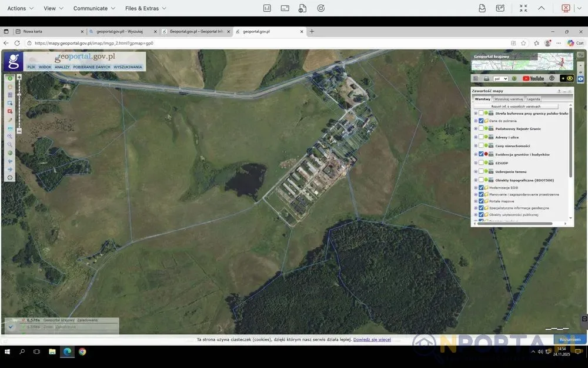Uncheck Ewidencja gruntów i budynków layer

click(481, 154)
